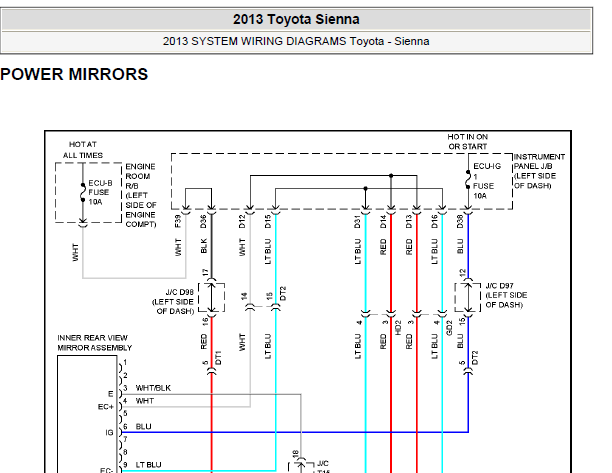Select the "INSTRUMENT PANEL J/B" label
This screenshot has height=473, width=612.
[x=539, y=171]
